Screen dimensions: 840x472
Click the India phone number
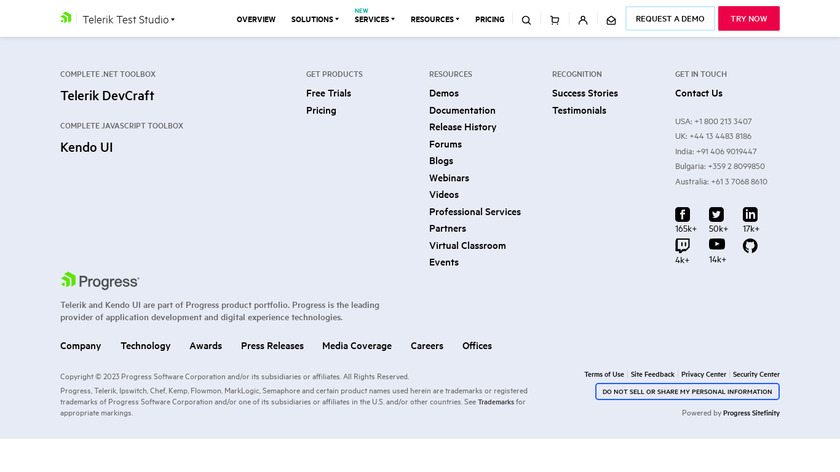(726, 152)
